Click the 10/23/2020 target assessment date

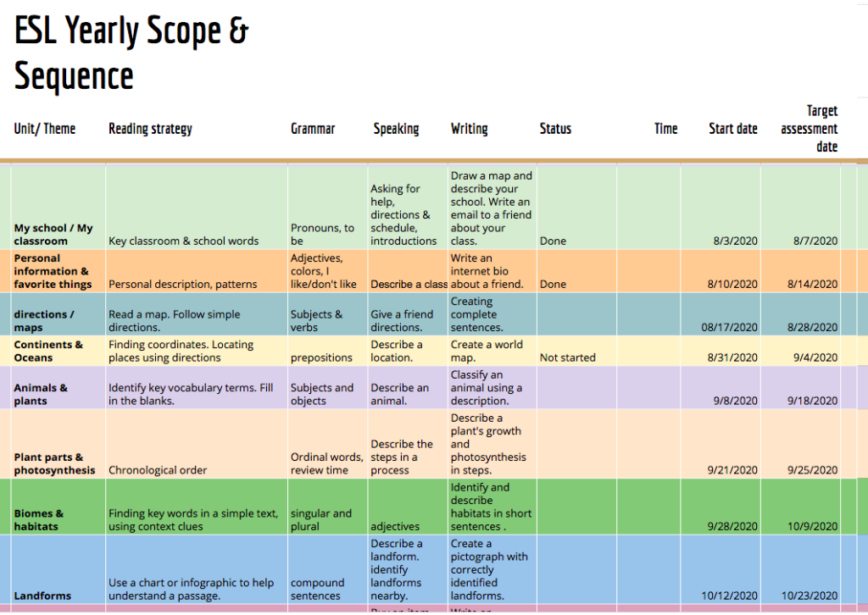(x=810, y=596)
